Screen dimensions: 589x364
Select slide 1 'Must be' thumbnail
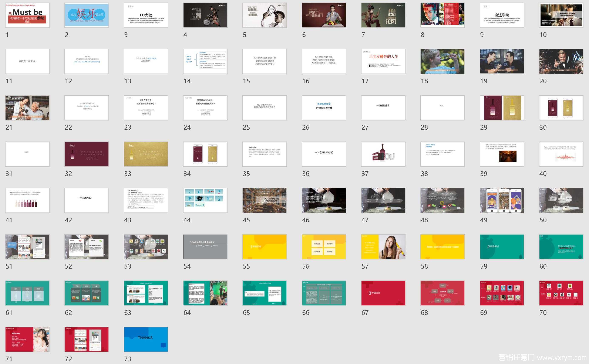pyautogui.click(x=27, y=15)
